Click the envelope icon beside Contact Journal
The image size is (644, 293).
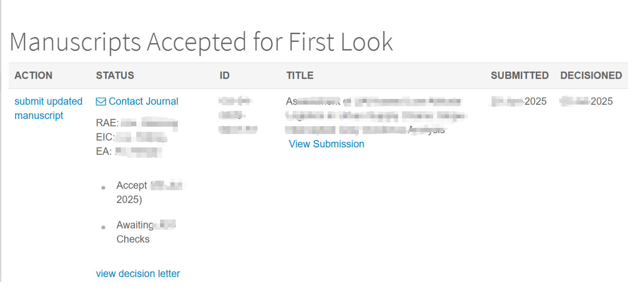click(100, 102)
